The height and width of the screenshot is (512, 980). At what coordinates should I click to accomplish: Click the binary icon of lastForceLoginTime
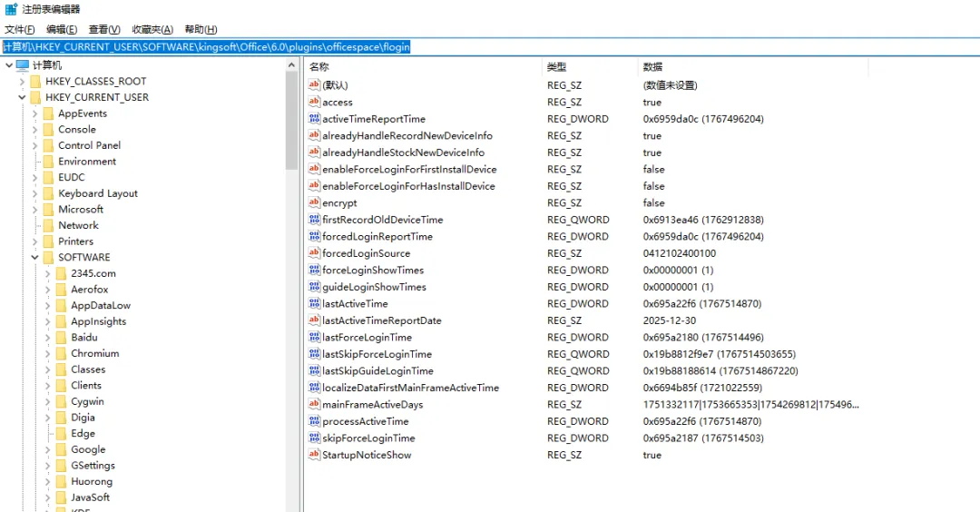pos(314,337)
